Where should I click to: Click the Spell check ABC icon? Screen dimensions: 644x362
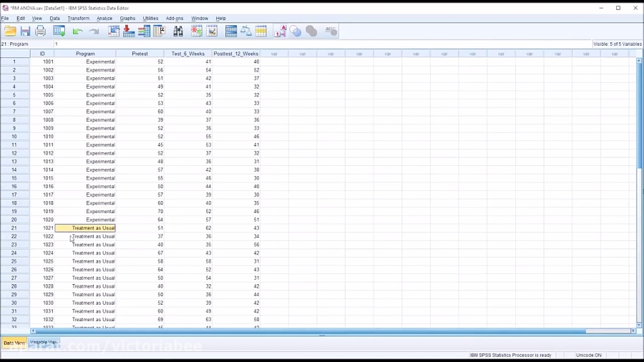coord(331,31)
